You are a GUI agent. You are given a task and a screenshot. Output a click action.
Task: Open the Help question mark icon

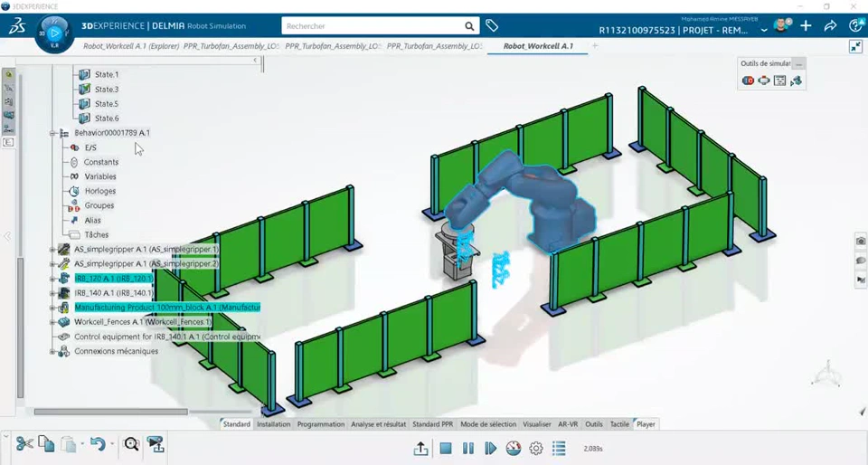coord(854,26)
